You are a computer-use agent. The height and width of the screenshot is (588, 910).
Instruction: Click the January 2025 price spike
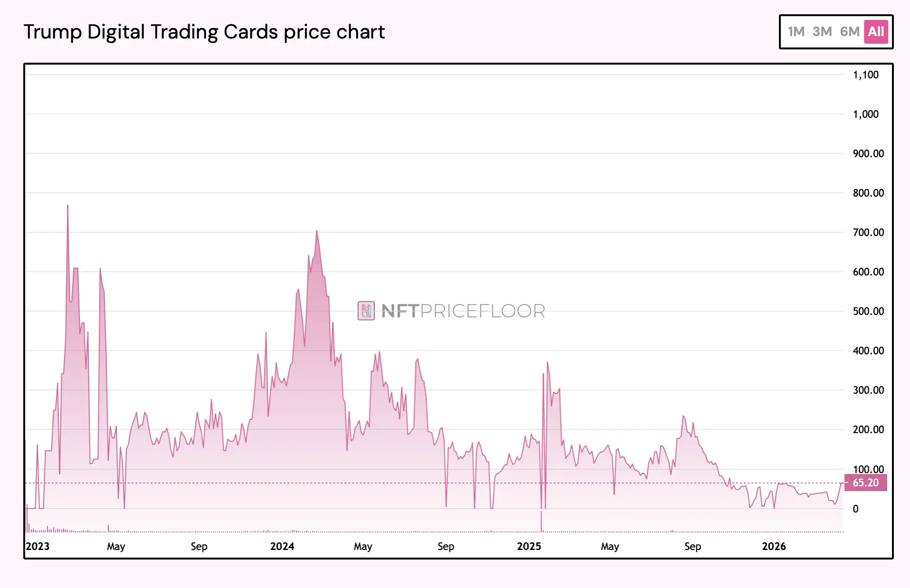[547, 362]
